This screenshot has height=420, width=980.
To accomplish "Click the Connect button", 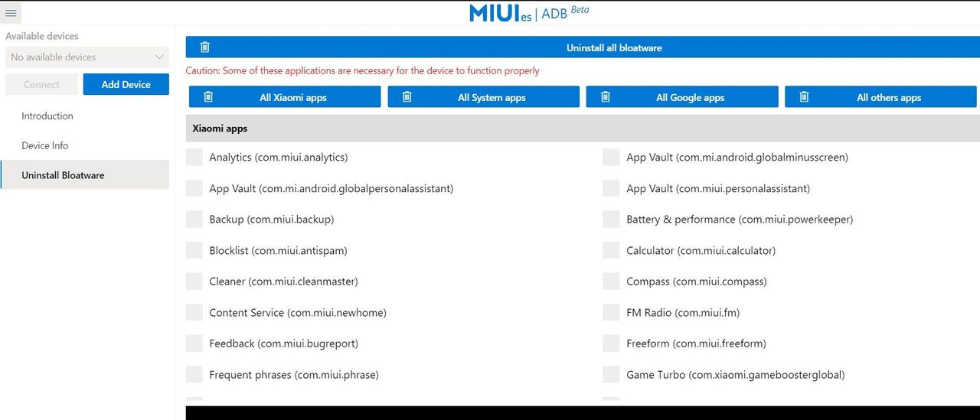I will coord(41,84).
